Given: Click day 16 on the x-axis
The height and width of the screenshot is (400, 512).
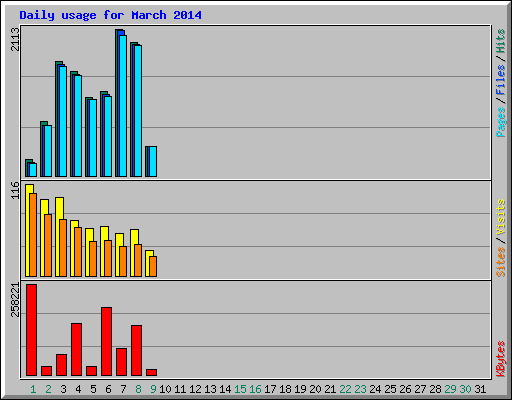Looking at the screenshot, I should (255, 389).
